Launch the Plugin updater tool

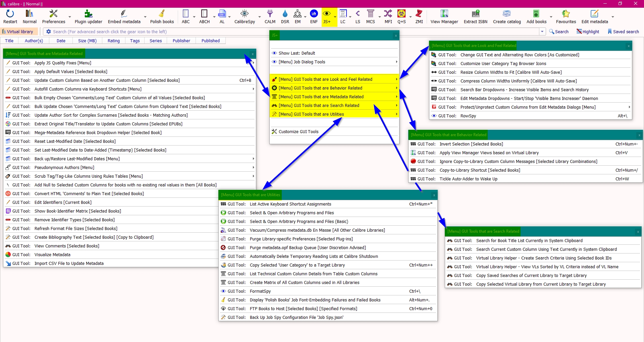tap(88, 17)
